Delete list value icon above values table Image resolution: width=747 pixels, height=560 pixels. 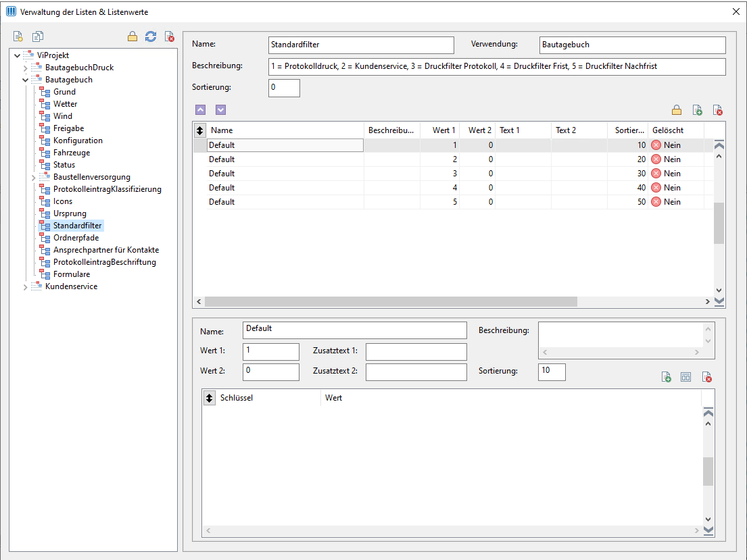(x=718, y=111)
